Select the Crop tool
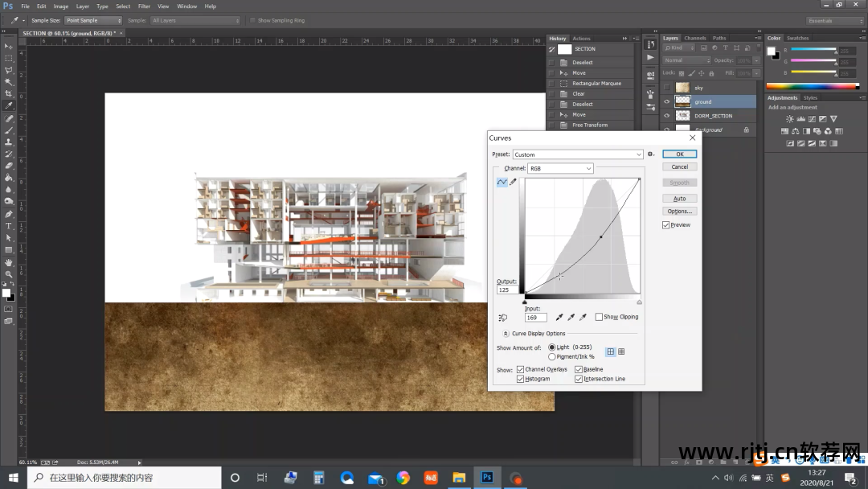Image resolution: width=868 pixels, height=489 pixels. [8, 93]
